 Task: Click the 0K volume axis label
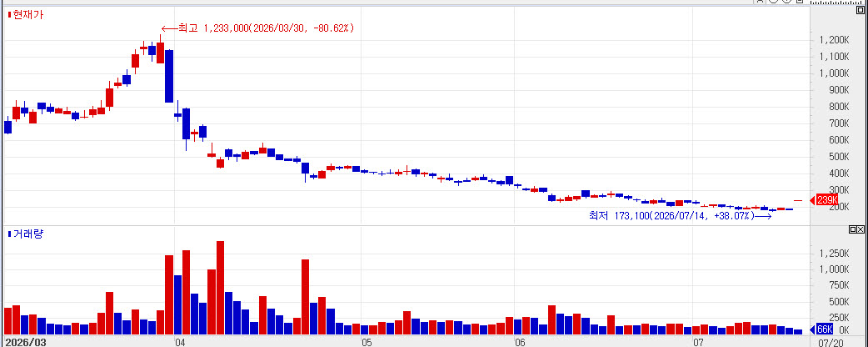[842, 329]
